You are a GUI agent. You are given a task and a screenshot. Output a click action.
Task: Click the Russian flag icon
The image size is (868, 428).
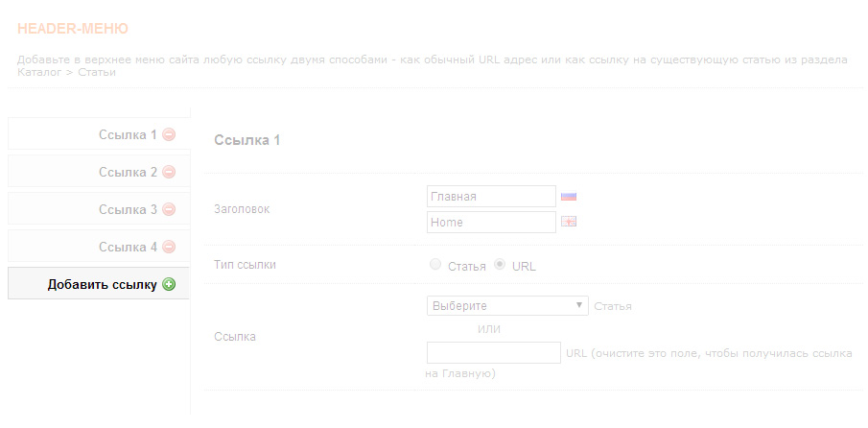(x=569, y=197)
